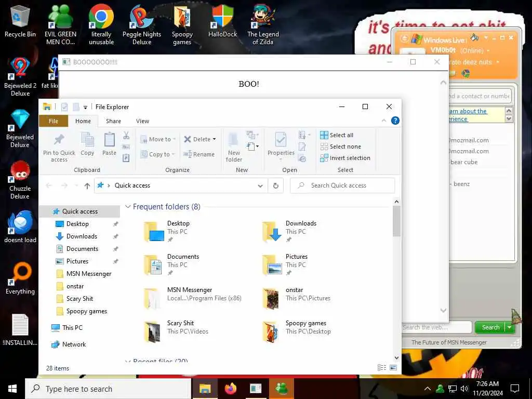Open the onstar frequent folder thumbnail
The width and height of the screenshot is (532, 399).
(271, 298)
